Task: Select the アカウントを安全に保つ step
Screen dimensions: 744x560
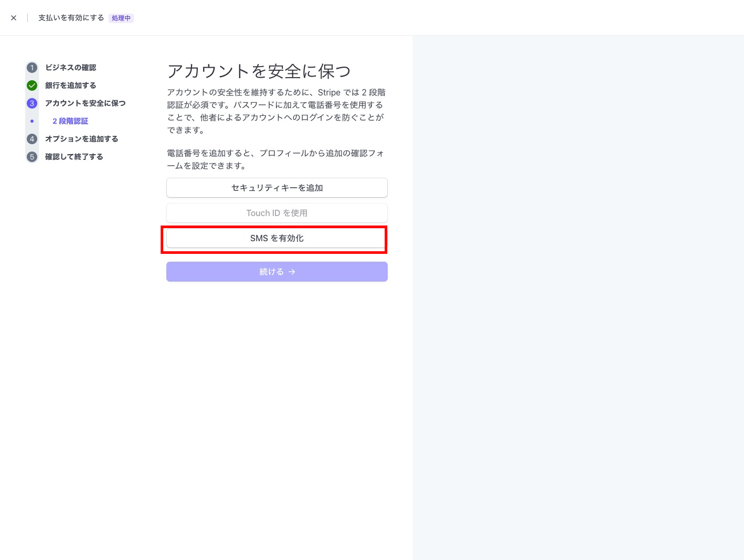Action: coord(85,103)
